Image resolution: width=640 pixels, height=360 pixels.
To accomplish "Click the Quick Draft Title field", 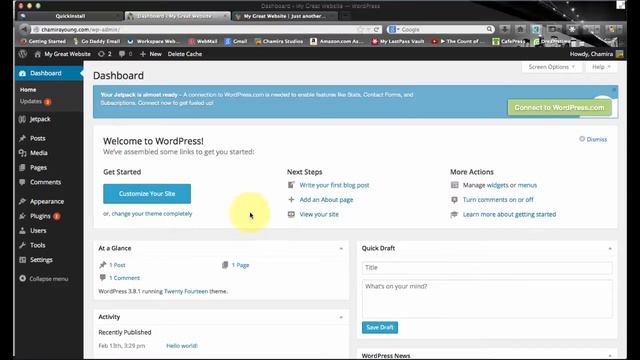I will 487,268.
